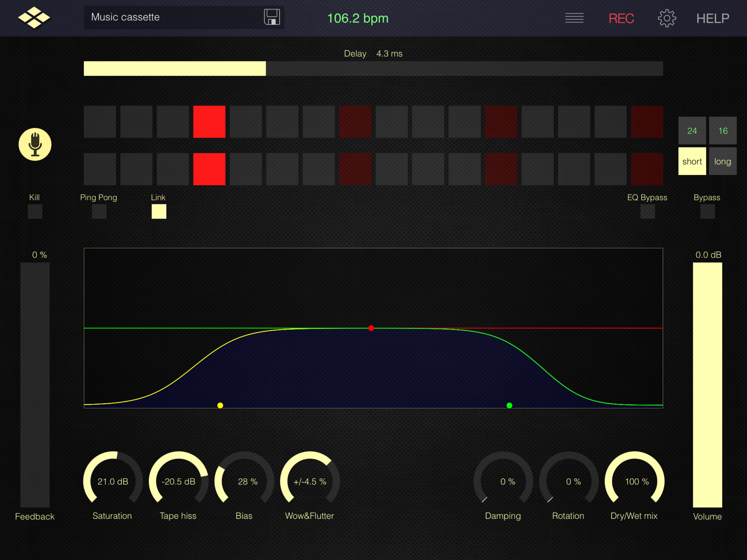This screenshot has height=560, width=747.
Task: Enable the Kill toggle
Action: [35, 211]
